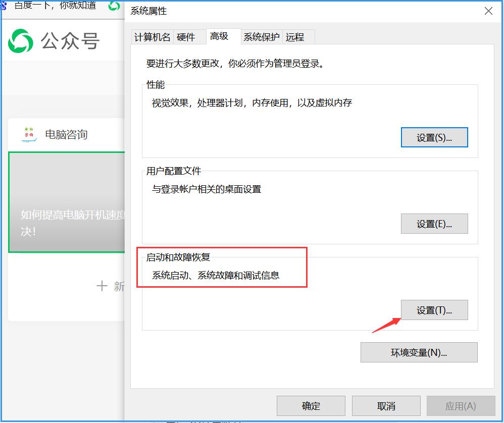The height and width of the screenshot is (423, 504).
Task: Close the 系统属性 dialog
Action: [487, 11]
